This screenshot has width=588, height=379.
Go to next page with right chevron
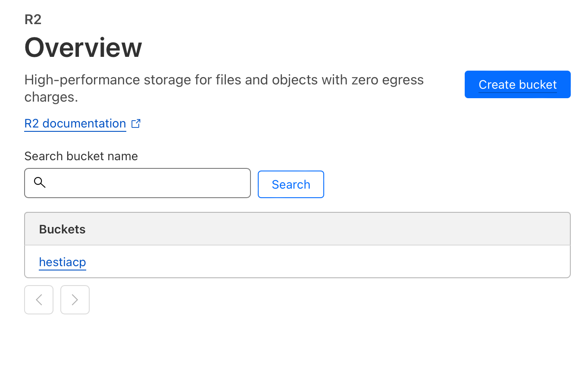click(75, 300)
